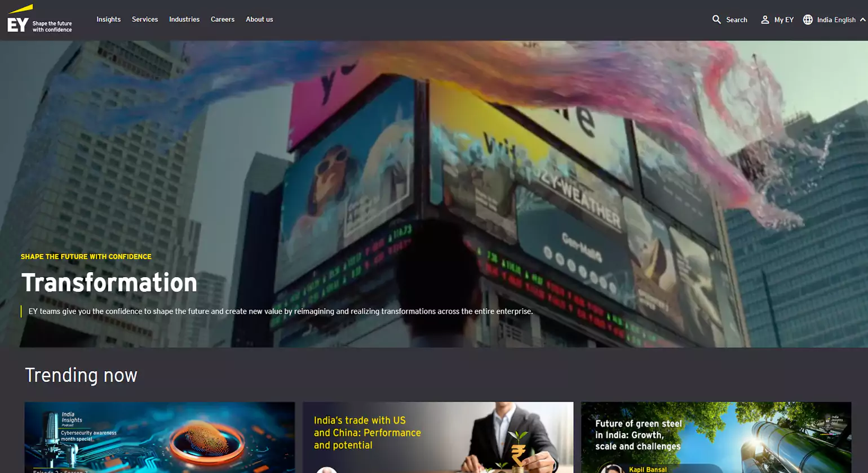Open Future of green steel in India article
Image resolution: width=868 pixels, height=473 pixels.
click(638, 435)
